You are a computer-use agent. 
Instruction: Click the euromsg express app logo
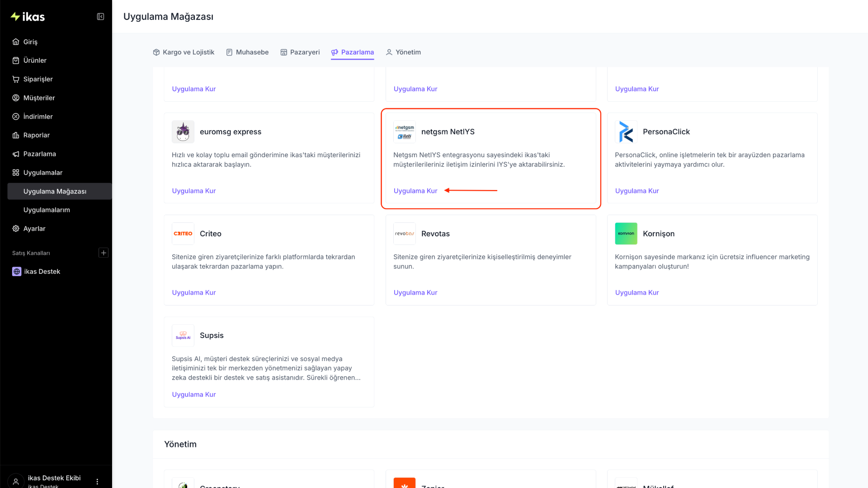[x=183, y=132]
